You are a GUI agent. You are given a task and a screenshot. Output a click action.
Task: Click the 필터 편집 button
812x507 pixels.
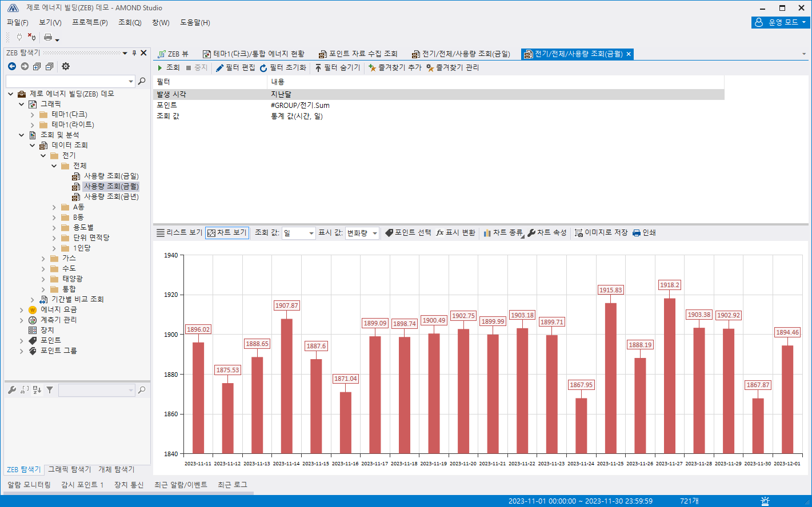235,67
